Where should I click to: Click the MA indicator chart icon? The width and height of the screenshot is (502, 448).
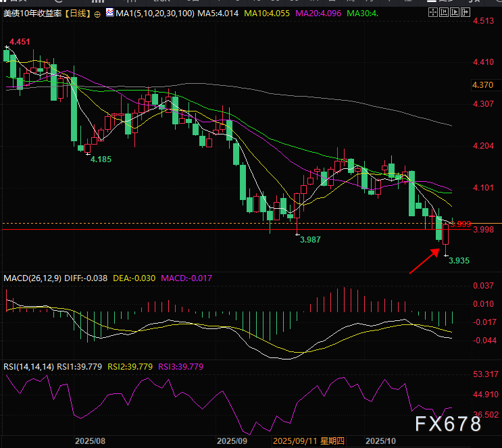[109, 14]
